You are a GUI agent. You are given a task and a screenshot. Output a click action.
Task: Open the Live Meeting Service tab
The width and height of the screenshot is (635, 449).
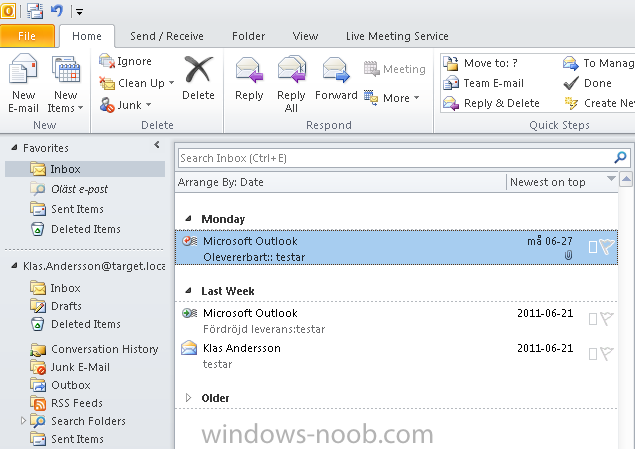397,36
